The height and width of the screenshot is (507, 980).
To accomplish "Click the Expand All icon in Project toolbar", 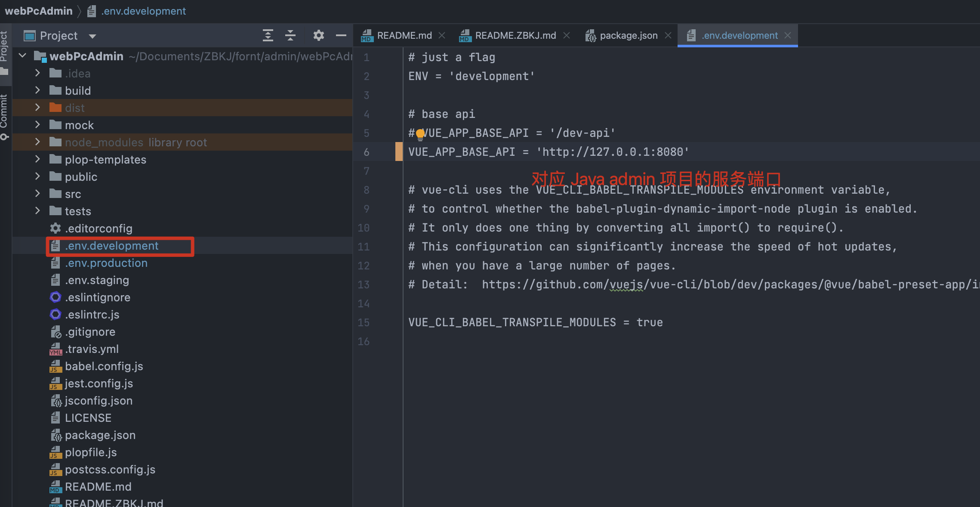I will click(x=268, y=35).
